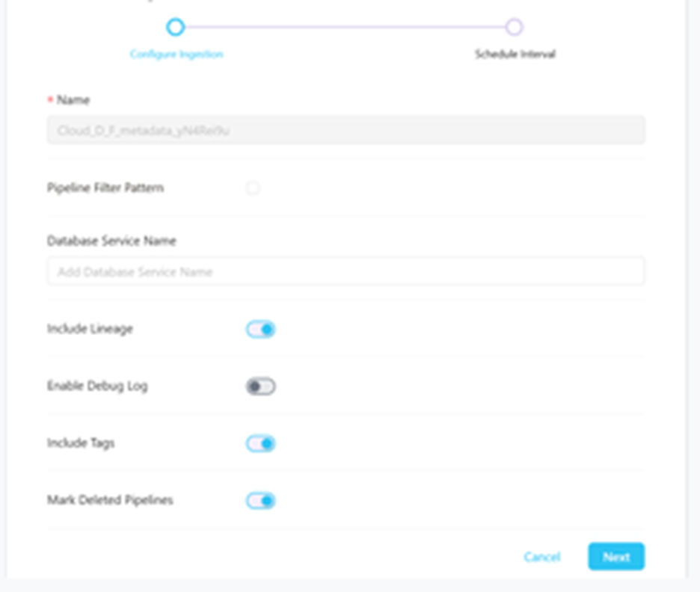
Task: Click the Configure Ingestion step circle
Action: [x=175, y=28]
